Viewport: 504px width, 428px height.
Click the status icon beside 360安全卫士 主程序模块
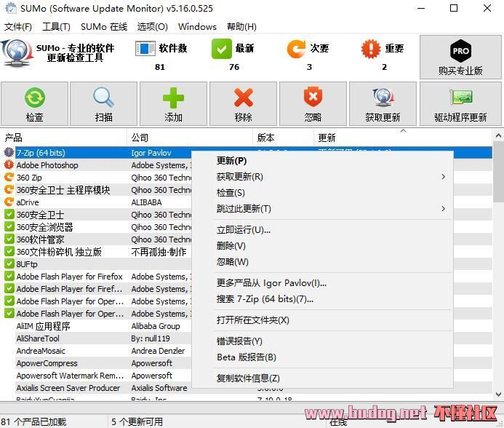(x=9, y=189)
